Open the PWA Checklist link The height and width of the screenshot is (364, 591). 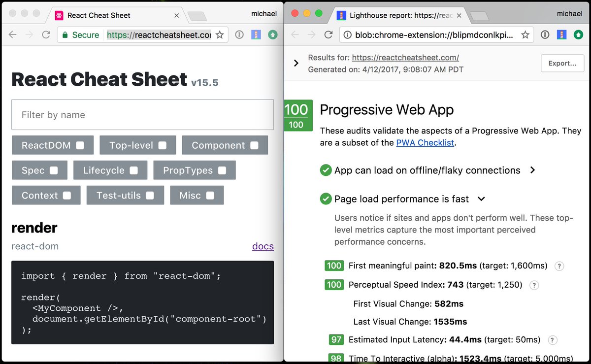click(426, 143)
